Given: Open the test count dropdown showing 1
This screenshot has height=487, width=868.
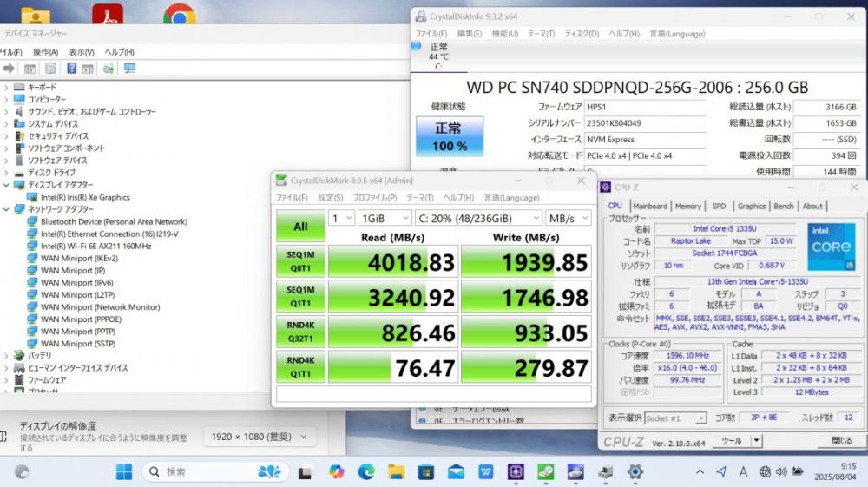Looking at the screenshot, I should [341, 218].
